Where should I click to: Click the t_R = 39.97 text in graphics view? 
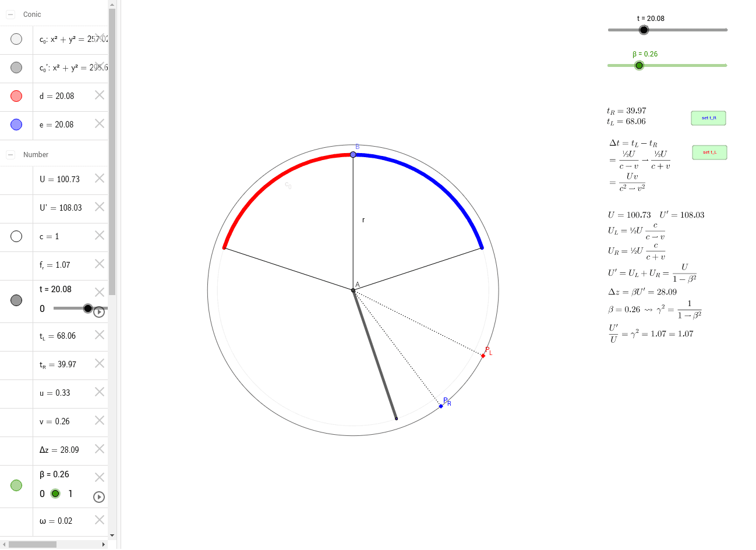point(626,111)
